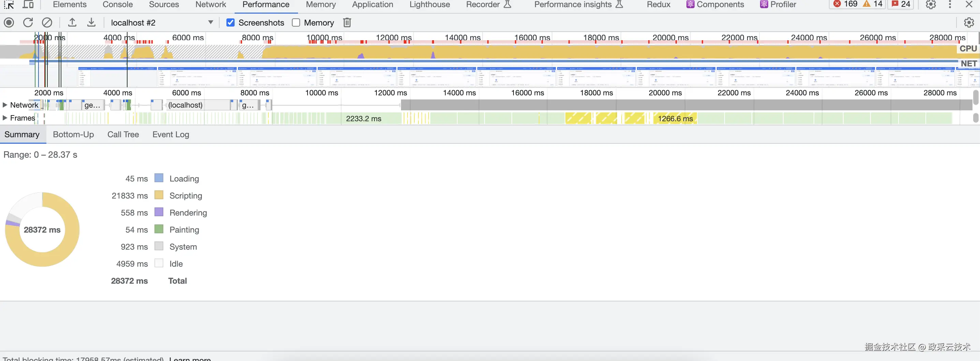Open the localhost #2 recording dropdown

162,22
